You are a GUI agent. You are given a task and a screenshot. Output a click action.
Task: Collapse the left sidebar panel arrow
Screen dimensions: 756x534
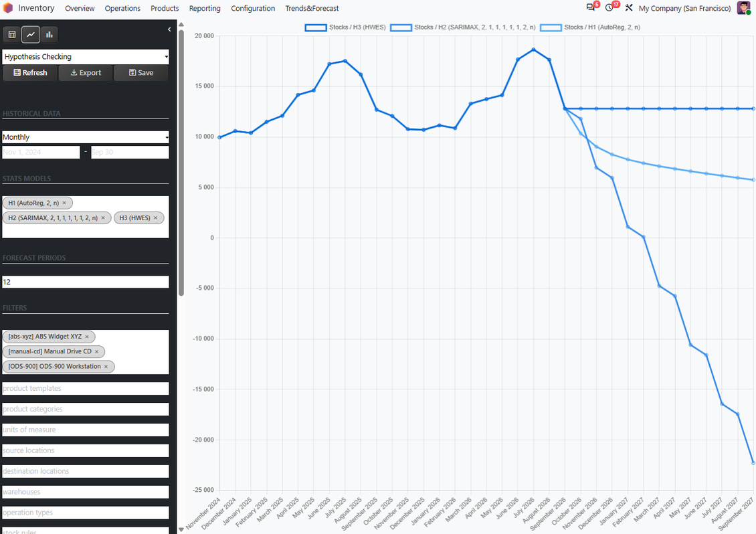click(x=169, y=29)
